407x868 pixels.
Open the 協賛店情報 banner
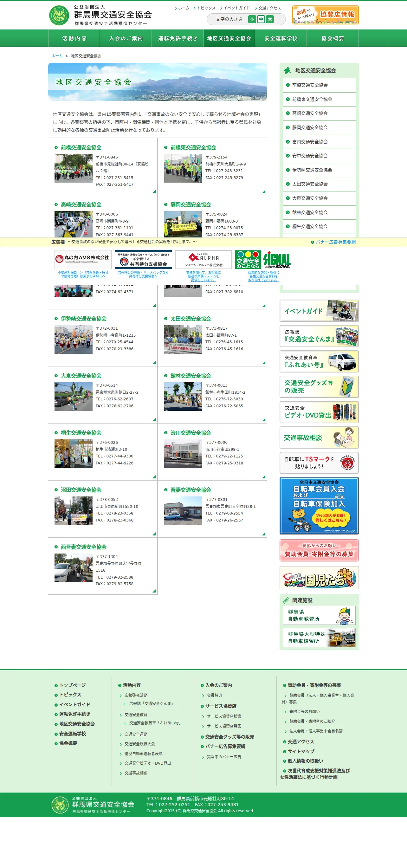coord(325,15)
